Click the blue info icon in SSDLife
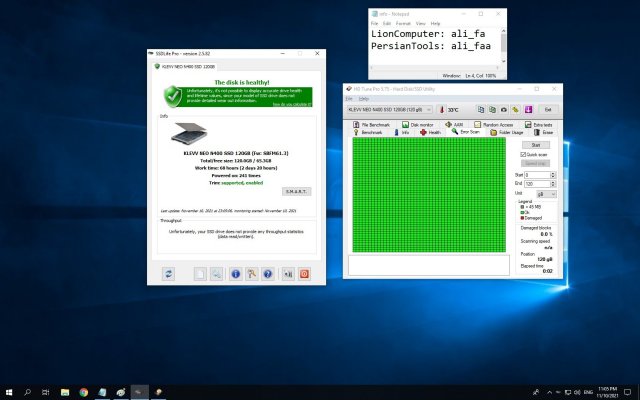The width and height of the screenshot is (640, 400). tap(235, 272)
